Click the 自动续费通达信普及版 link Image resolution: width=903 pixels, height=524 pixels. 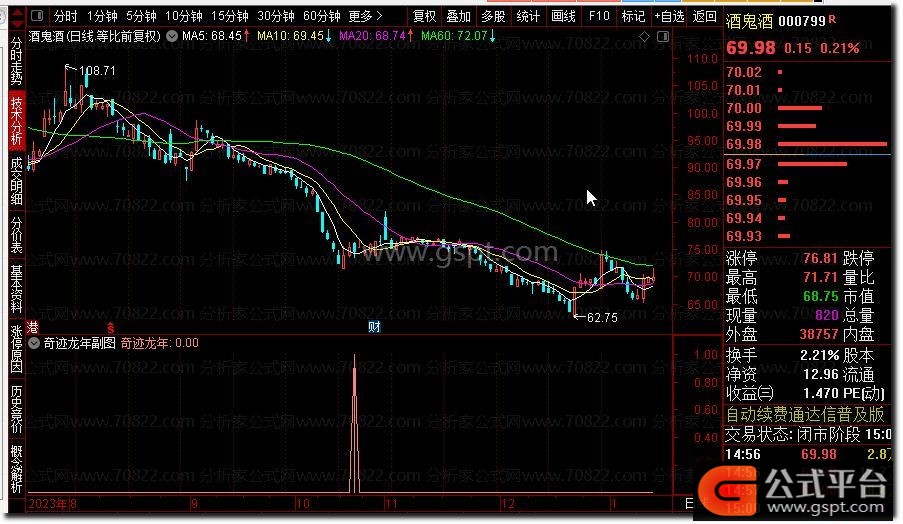pos(805,415)
